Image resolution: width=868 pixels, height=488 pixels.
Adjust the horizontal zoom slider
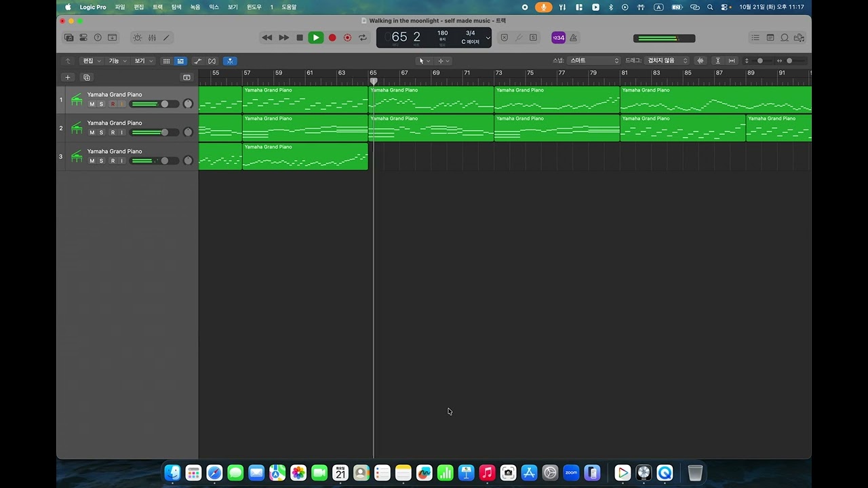coord(789,61)
